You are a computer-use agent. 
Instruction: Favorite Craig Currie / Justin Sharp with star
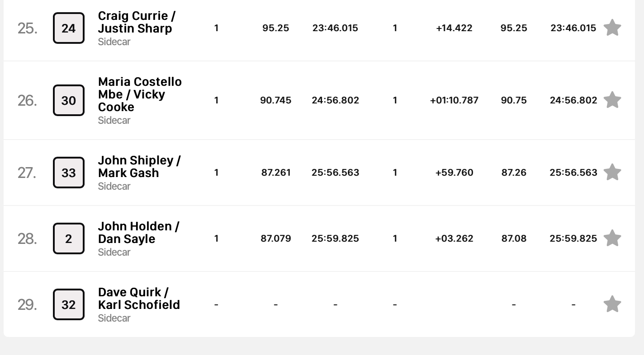tap(612, 28)
